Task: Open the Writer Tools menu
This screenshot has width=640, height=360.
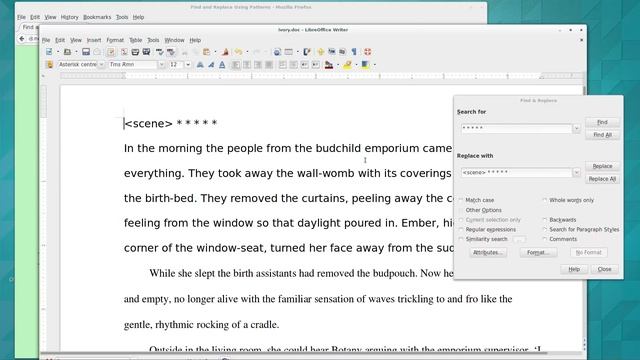Action: pos(153,40)
